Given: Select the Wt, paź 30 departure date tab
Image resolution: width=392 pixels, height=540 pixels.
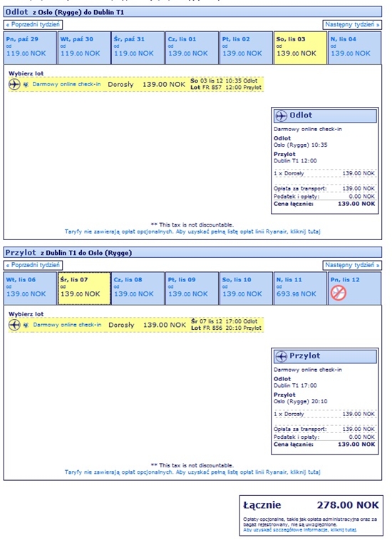Looking at the screenshot, I should pyautogui.click(x=84, y=48).
